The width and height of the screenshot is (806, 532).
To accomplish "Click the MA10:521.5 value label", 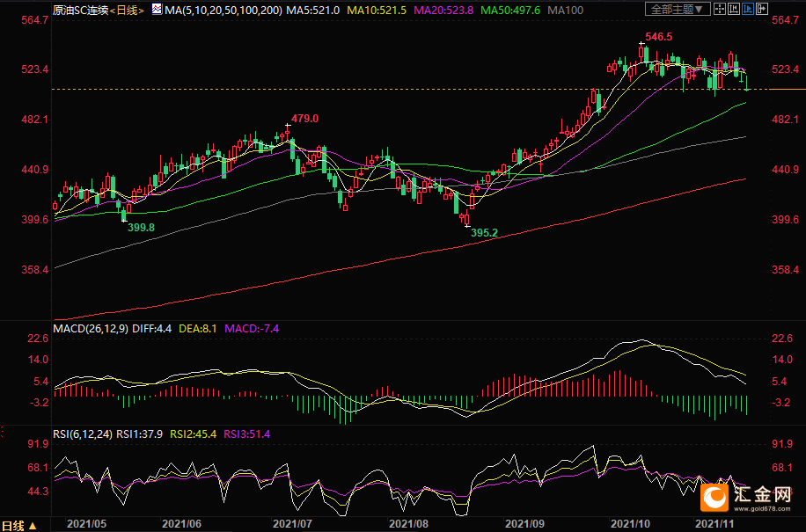I will pyautogui.click(x=377, y=10).
